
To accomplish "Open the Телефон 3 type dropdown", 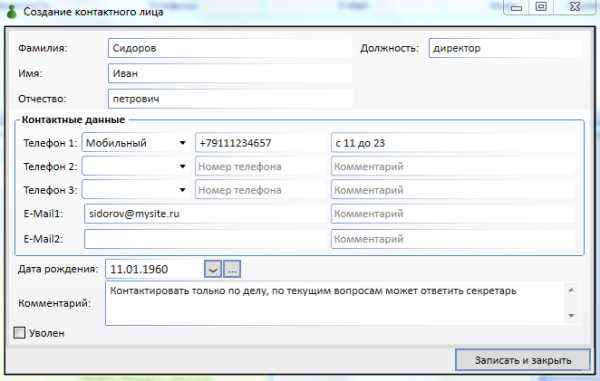I will coord(183,190).
